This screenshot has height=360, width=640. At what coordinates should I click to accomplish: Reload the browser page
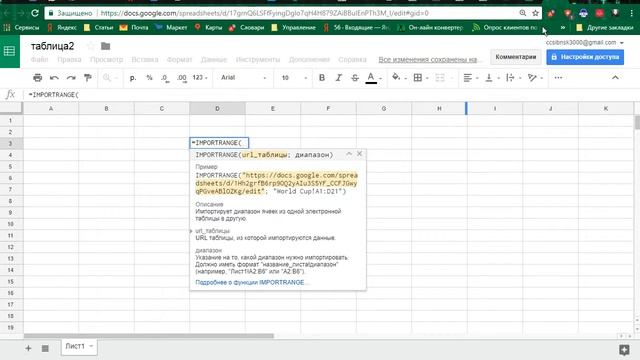point(35,13)
